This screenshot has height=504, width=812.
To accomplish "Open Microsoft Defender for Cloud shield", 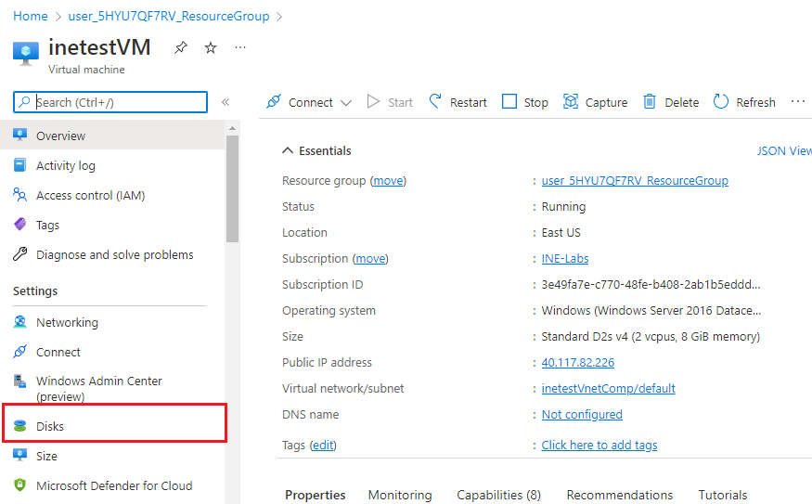I will (20, 485).
